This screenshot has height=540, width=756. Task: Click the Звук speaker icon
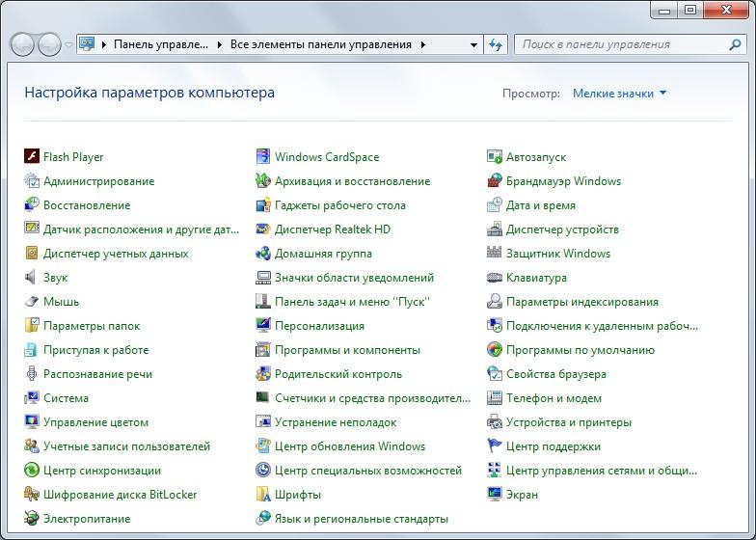[31, 277]
